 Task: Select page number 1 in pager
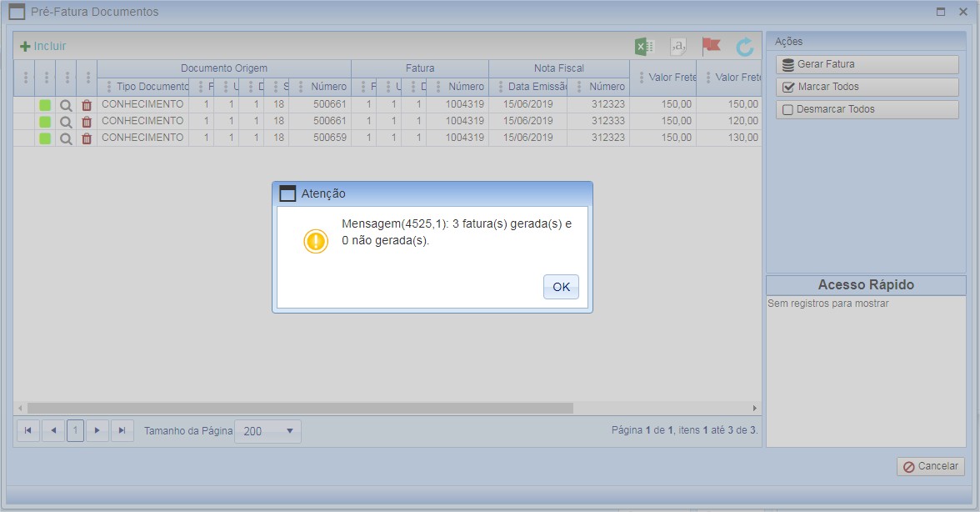(75, 430)
